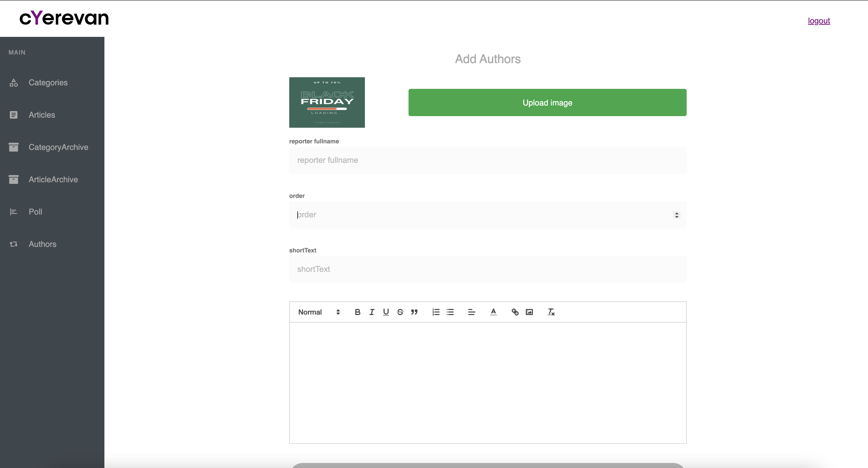Viewport: 868px width, 468px height.
Task: Focus the reporter fullname input field
Action: pyautogui.click(x=487, y=161)
